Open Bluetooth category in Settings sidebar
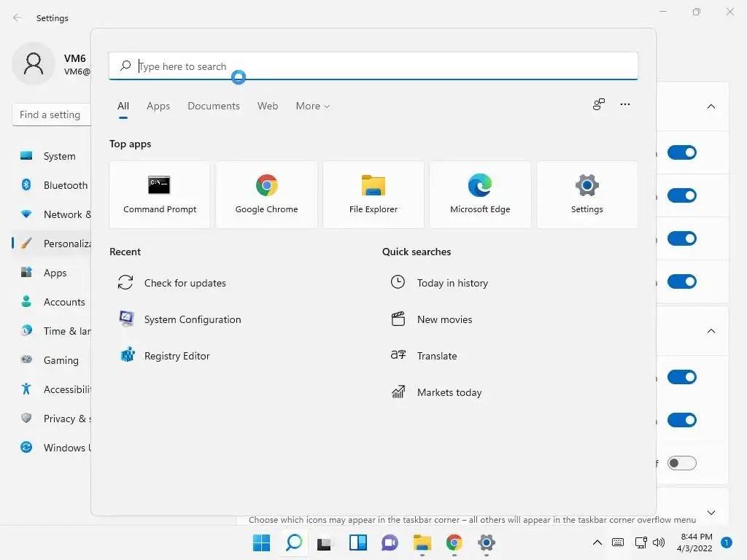 point(52,185)
